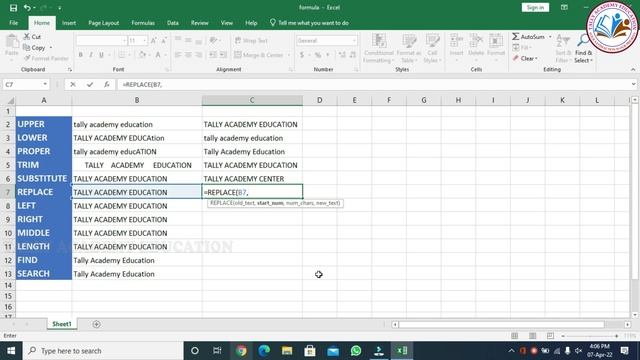The image size is (640, 360).
Task: Switch to the Insert tab
Action: tap(69, 23)
